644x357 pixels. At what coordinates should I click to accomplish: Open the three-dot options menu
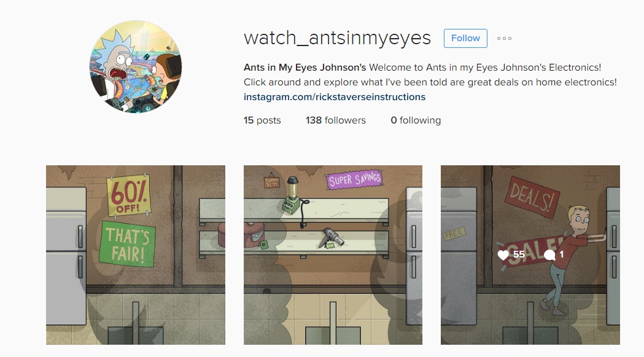click(504, 38)
